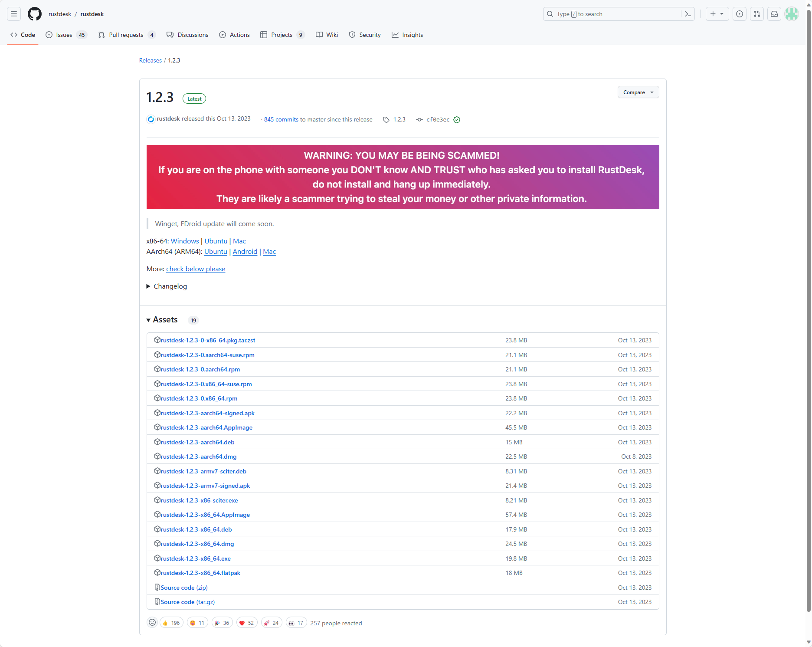Click the check below please link
Image resolution: width=812 pixels, height=647 pixels.
click(196, 269)
